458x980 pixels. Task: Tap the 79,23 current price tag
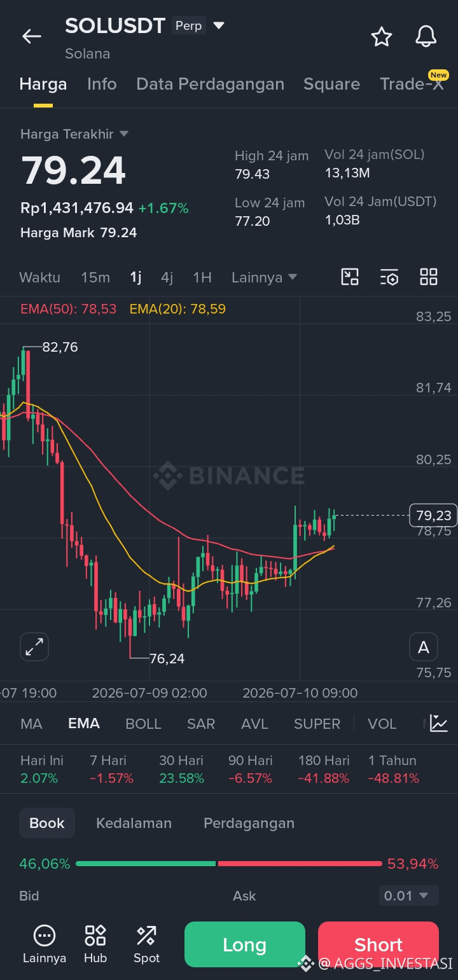pos(434,515)
